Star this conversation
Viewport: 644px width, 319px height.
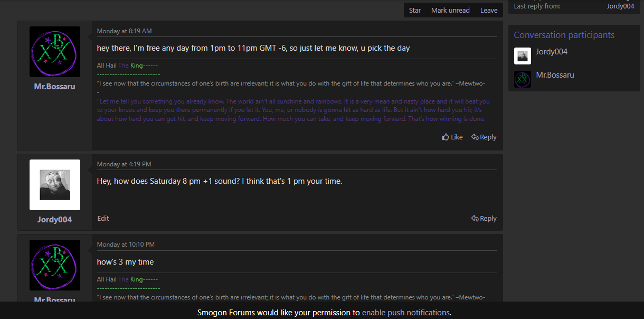(x=415, y=11)
